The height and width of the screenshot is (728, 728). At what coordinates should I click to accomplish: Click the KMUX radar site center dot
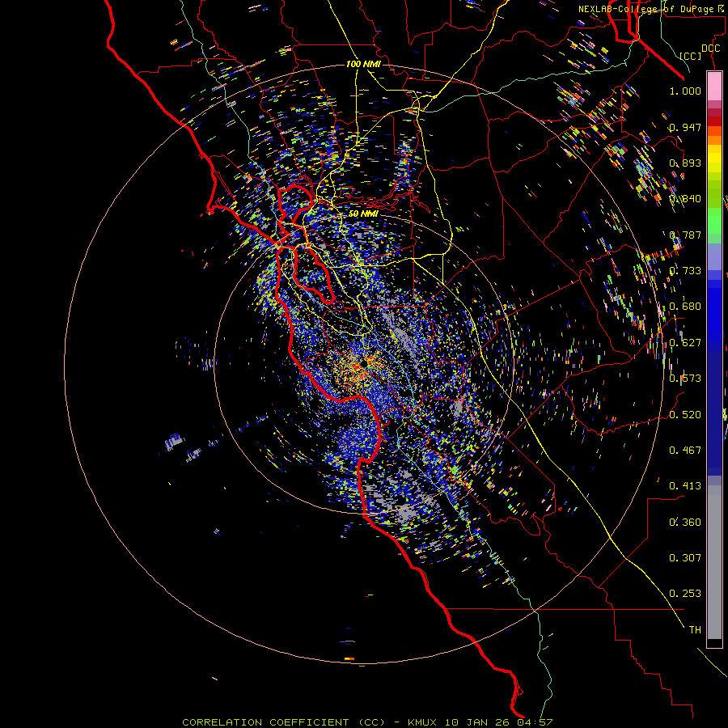tap(365, 363)
